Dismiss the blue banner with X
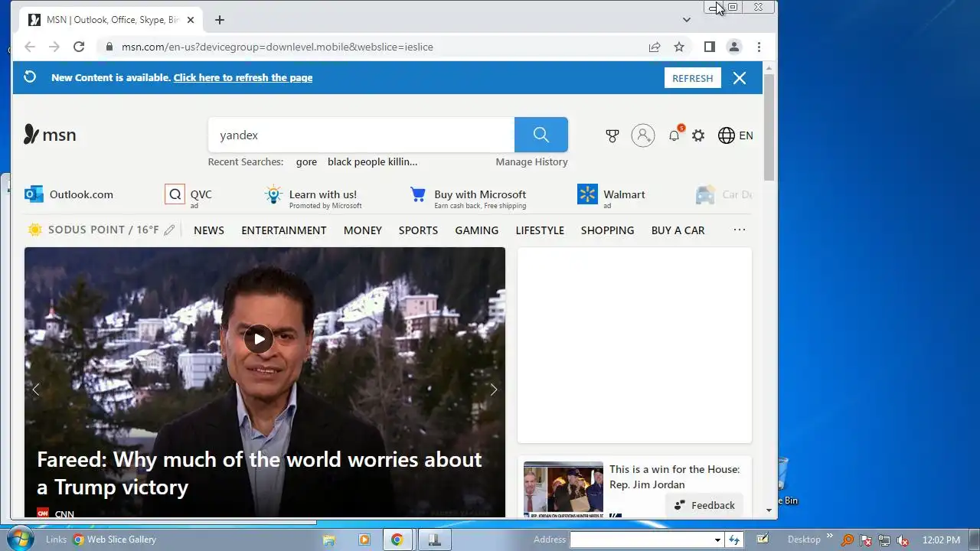Screen dimensions: 980x551 click(x=740, y=78)
